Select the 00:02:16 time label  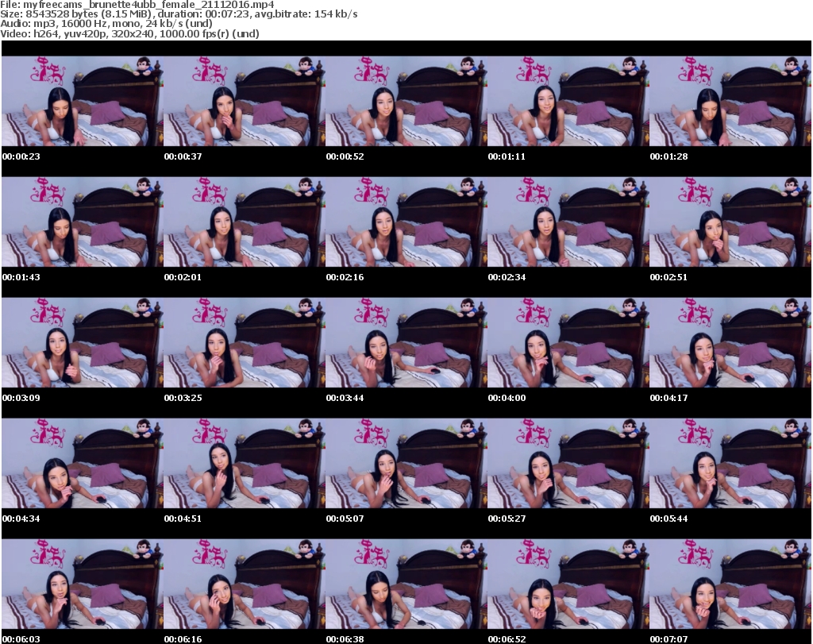345,277
